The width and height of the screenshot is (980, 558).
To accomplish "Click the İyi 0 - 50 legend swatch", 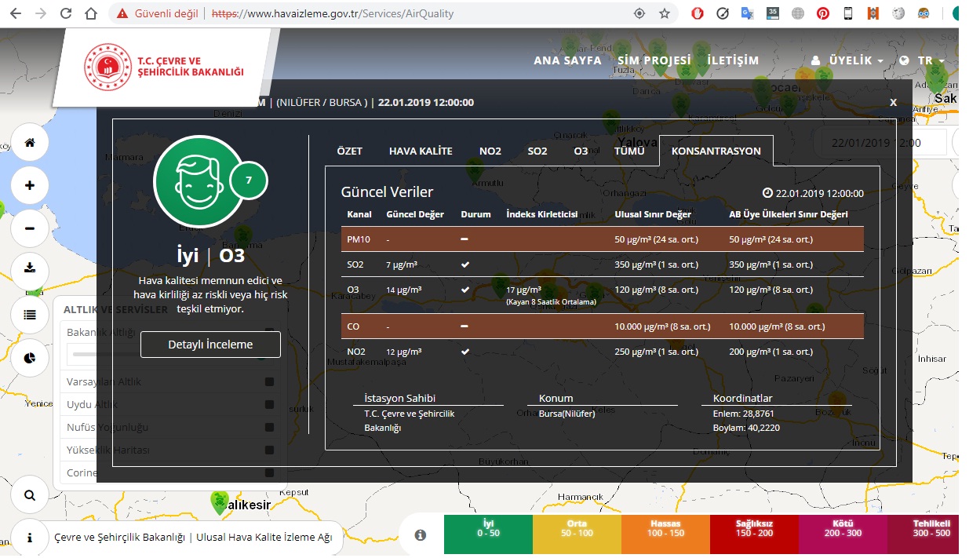I will pyautogui.click(x=488, y=535).
